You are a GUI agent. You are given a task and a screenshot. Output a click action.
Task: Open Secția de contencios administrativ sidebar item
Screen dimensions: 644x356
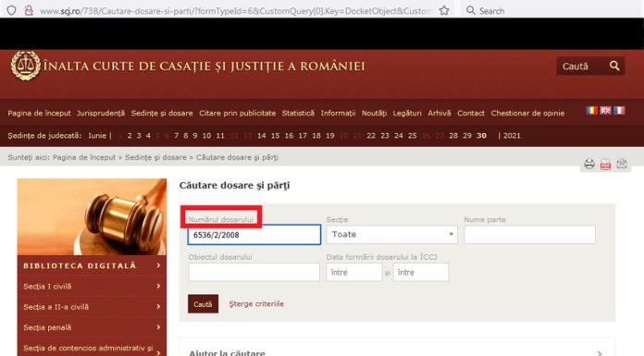pyautogui.click(x=92, y=348)
